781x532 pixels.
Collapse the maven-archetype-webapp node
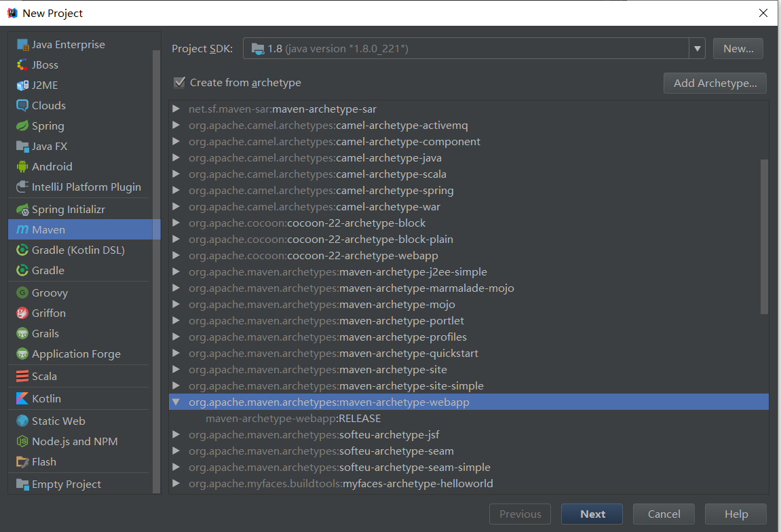pyautogui.click(x=176, y=402)
